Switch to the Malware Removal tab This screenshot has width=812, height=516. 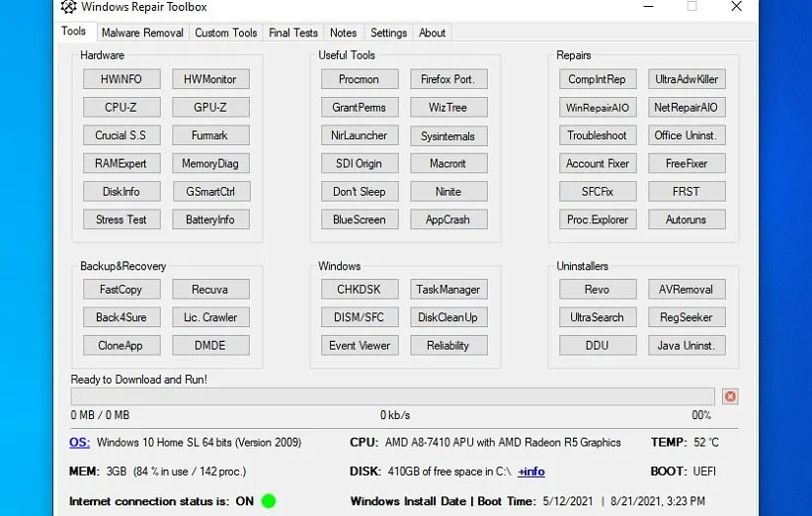click(142, 33)
